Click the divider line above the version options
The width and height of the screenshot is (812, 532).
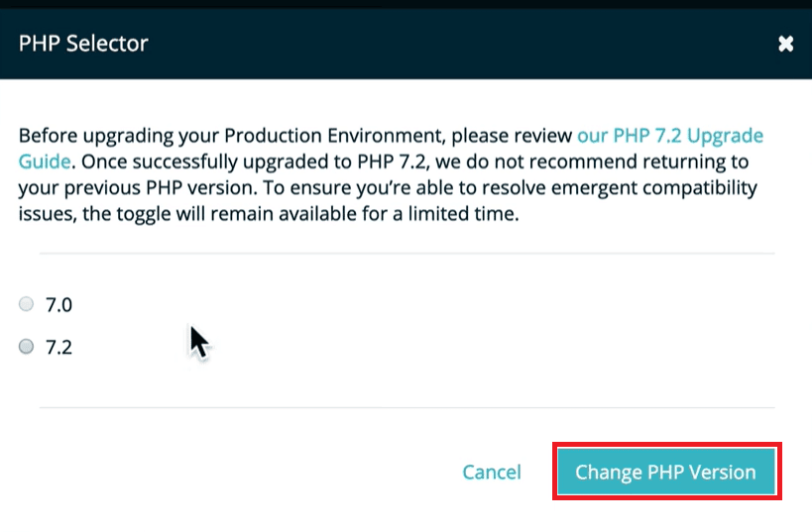[406, 254]
